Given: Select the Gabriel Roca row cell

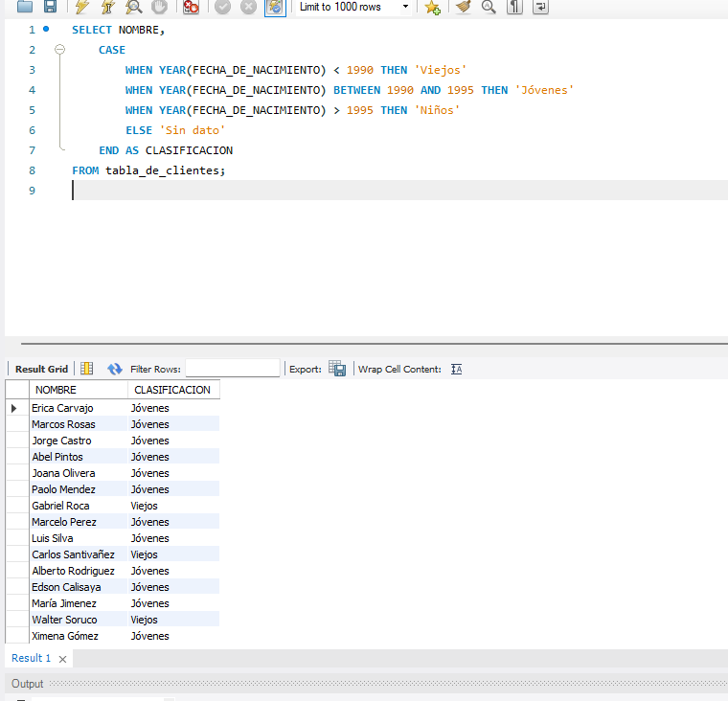Looking at the screenshot, I should 60,506.
